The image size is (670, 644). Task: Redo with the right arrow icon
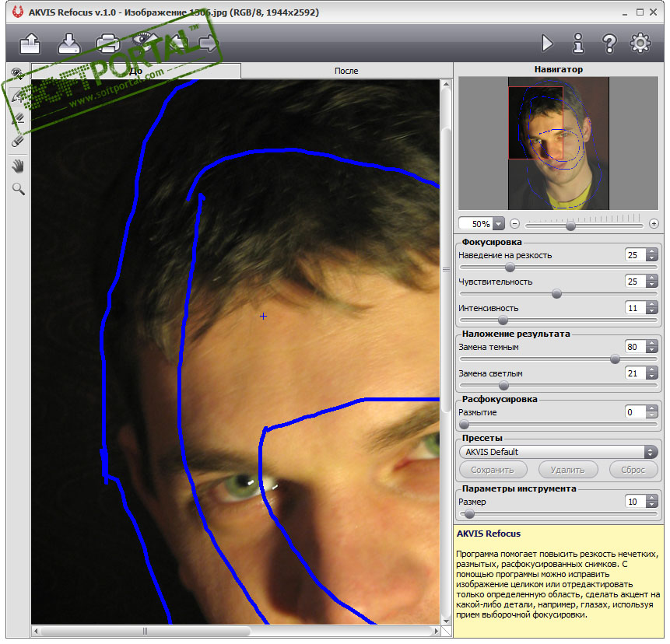click(209, 43)
